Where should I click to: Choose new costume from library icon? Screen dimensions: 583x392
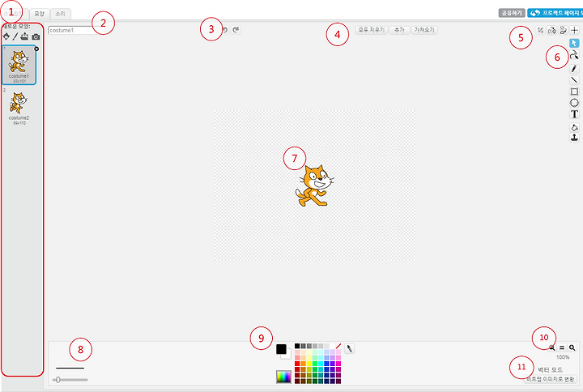6,36
